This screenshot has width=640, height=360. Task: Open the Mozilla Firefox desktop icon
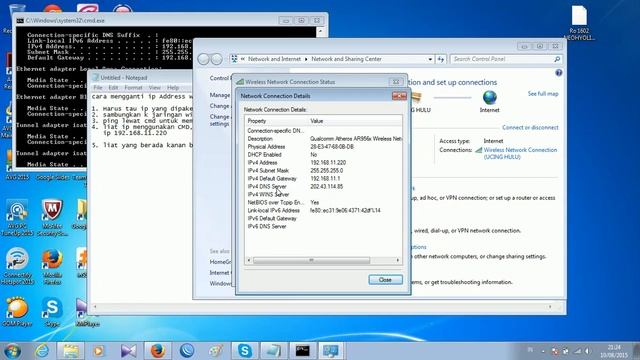tap(52, 267)
